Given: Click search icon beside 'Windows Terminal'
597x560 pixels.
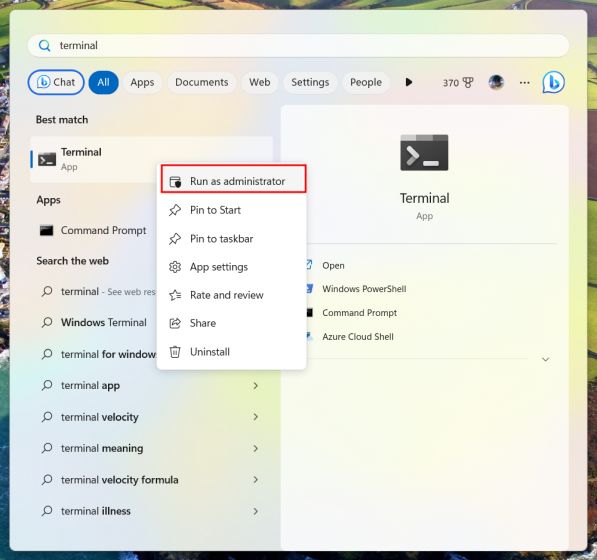Looking at the screenshot, I should coord(47,322).
